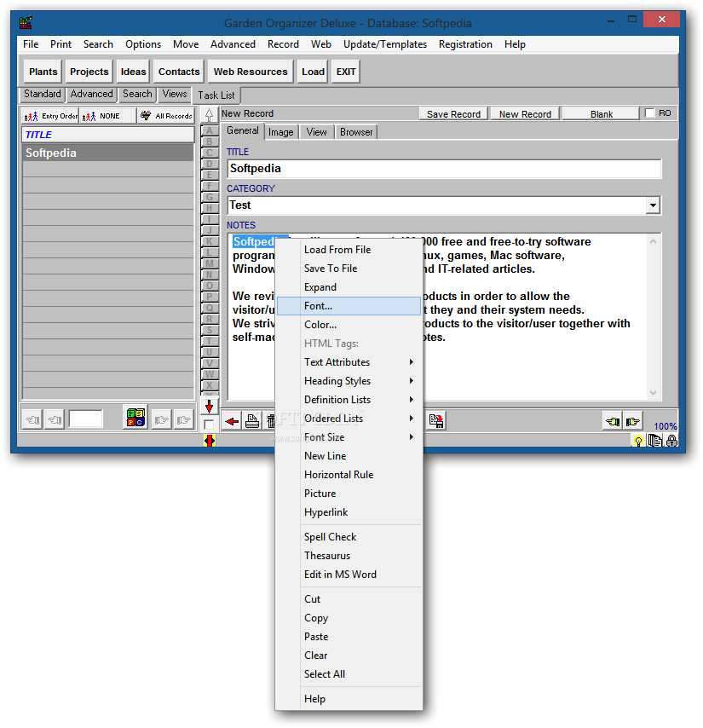Click the TITLE column header in list

coord(108,135)
